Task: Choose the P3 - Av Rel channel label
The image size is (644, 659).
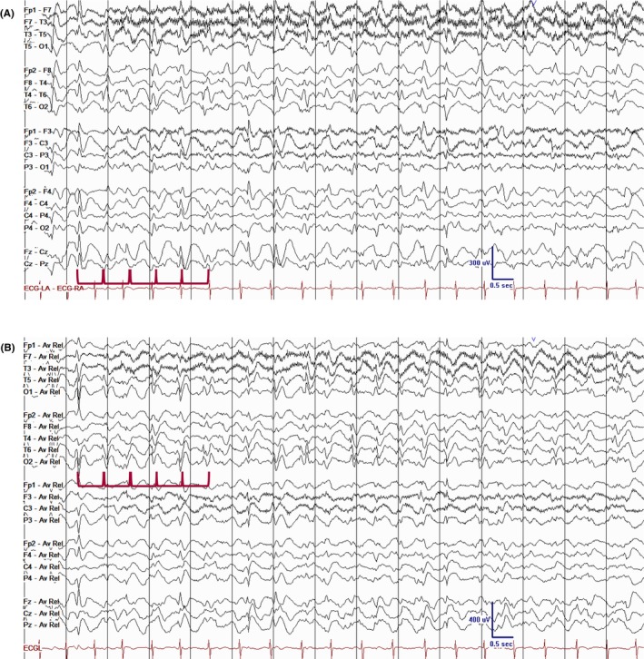Action: click(42, 520)
